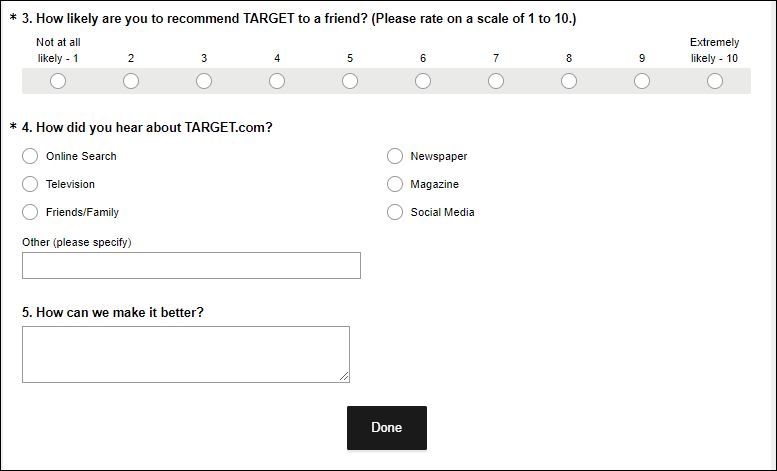Select Friends/Family as the source
This screenshot has height=471, width=777.
pos(30,212)
